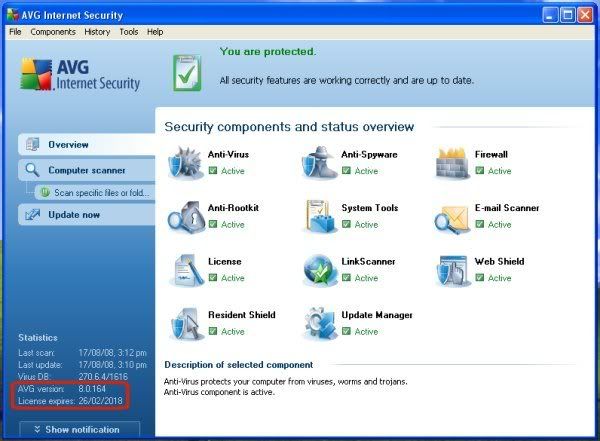600x441 pixels.
Task: Expand the Show notification panel
Action: point(80,430)
